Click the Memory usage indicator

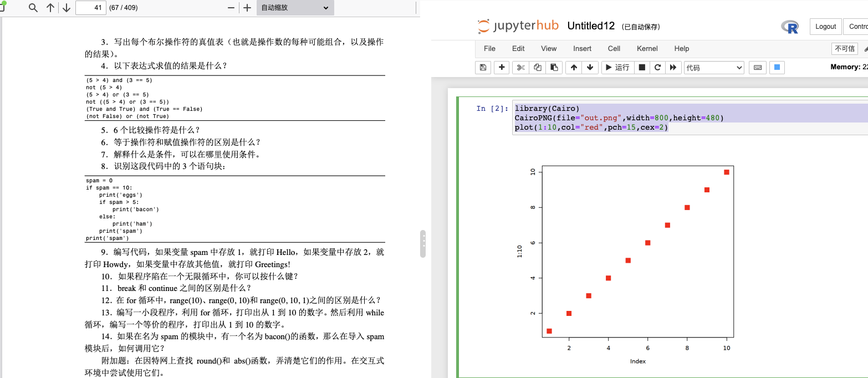coord(849,67)
